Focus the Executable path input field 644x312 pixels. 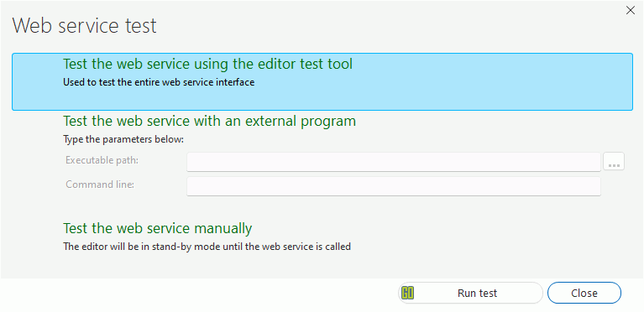tap(394, 162)
